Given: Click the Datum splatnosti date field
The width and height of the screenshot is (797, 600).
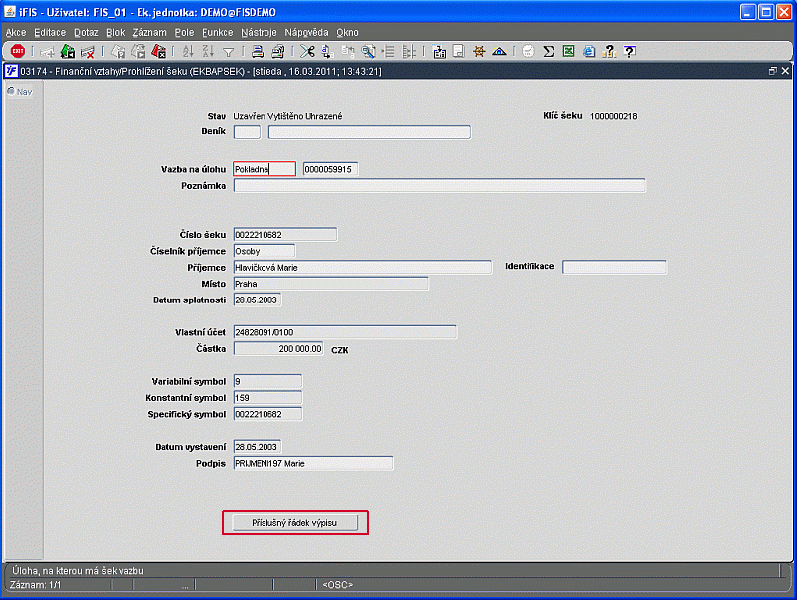Looking at the screenshot, I should point(257,300).
